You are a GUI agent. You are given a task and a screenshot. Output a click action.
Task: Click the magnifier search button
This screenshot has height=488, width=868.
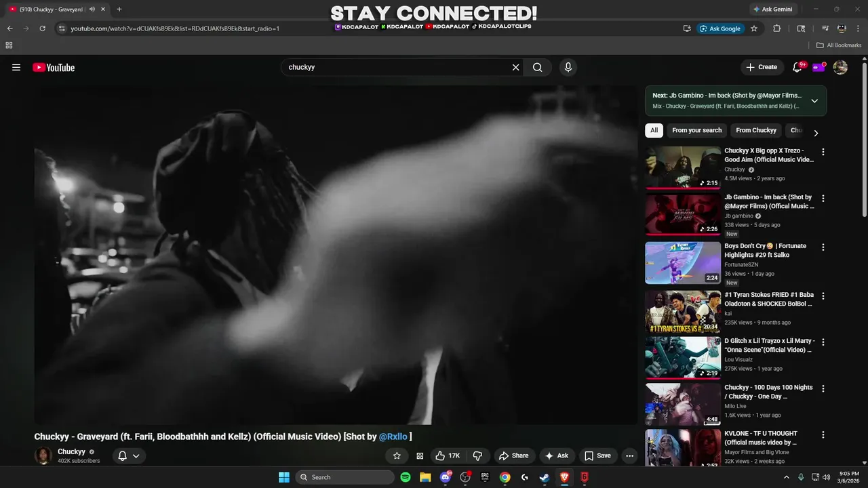click(538, 67)
